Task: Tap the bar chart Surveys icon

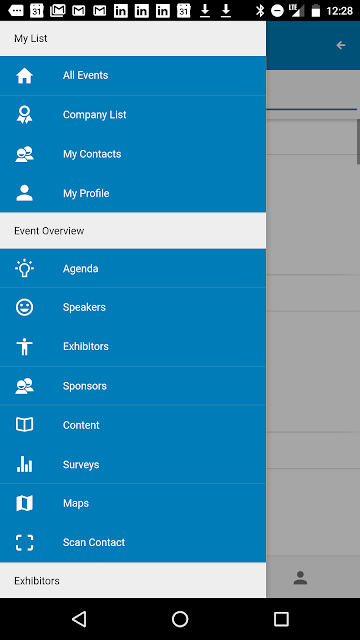Action: click(x=24, y=464)
